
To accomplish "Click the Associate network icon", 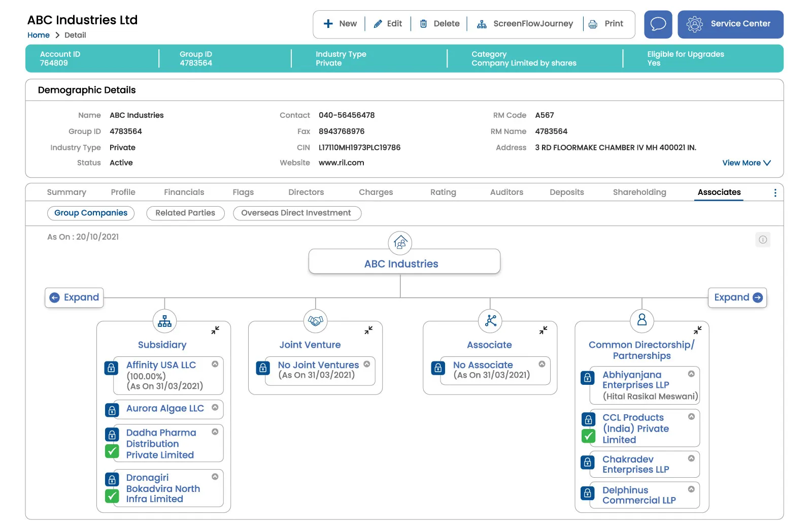I will point(490,321).
